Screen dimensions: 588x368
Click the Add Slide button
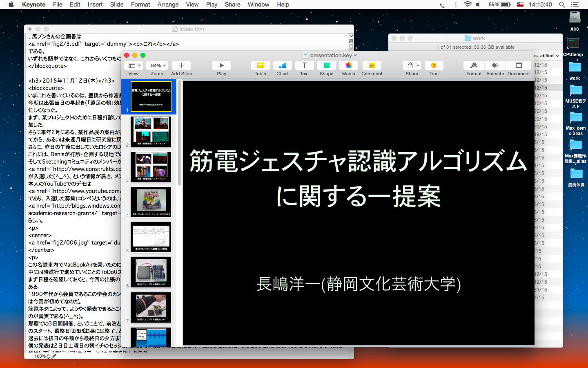[181, 65]
